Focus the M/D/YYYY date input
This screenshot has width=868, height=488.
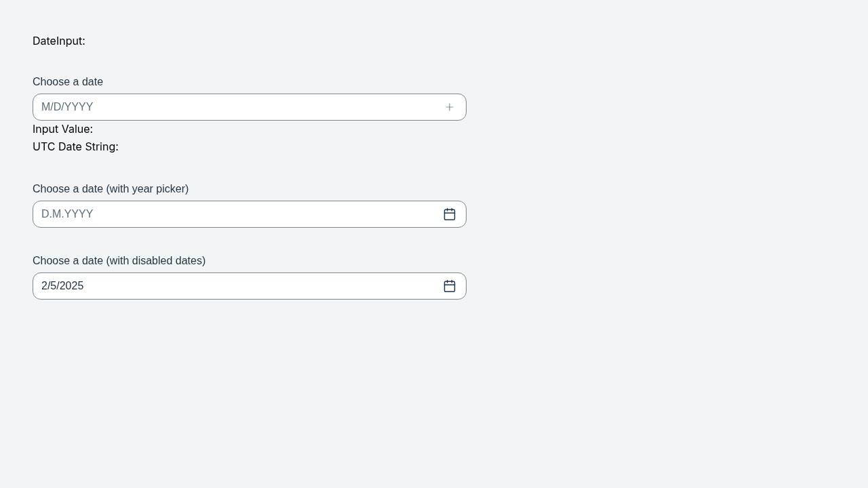point(250,107)
